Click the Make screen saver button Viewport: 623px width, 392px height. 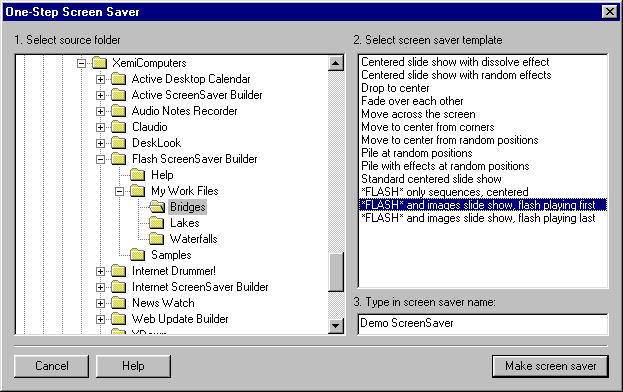click(550, 366)
